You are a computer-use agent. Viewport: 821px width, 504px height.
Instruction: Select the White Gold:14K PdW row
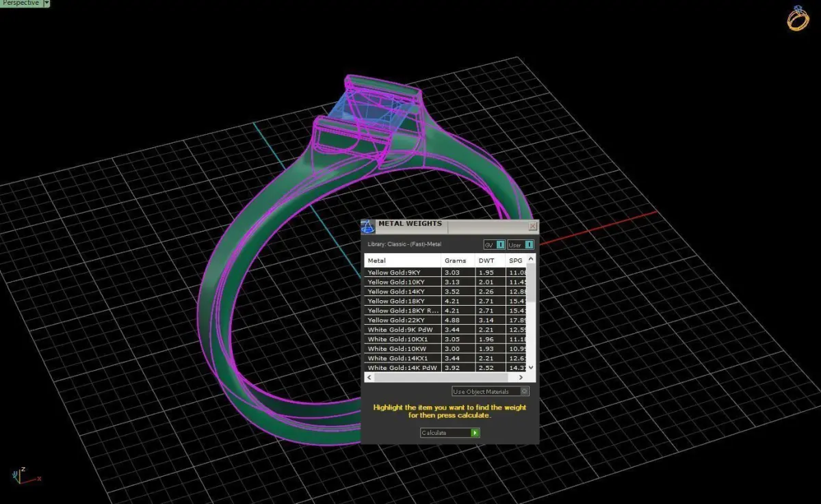(x=445, y=368)
